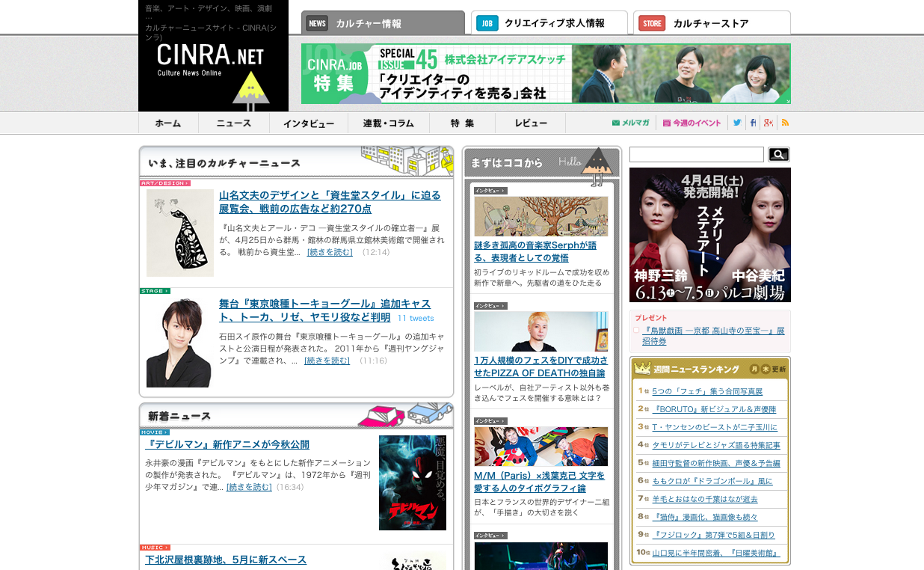Viewport: 924px width, 570px height.
Task: Open CINRA's Facebook page icon
Action: coord(753,122)
